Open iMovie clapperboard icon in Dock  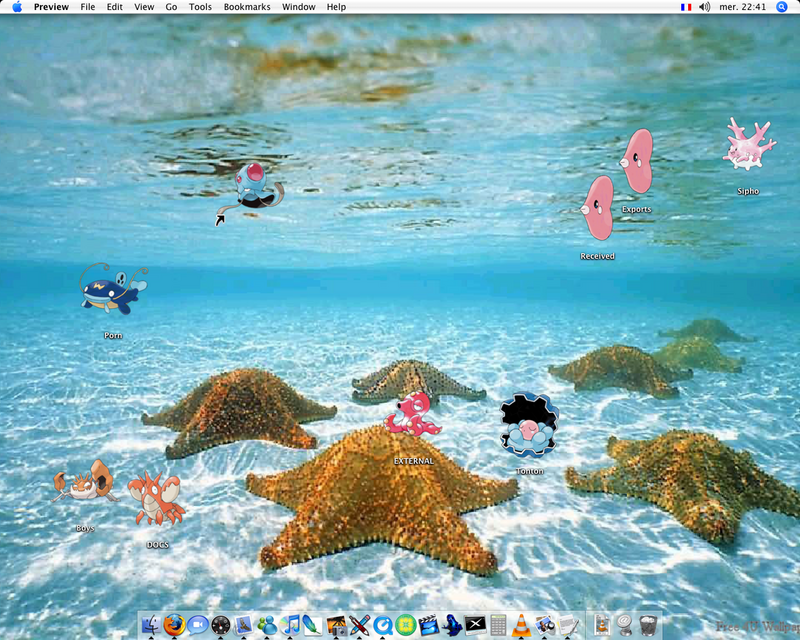point(429,625)
